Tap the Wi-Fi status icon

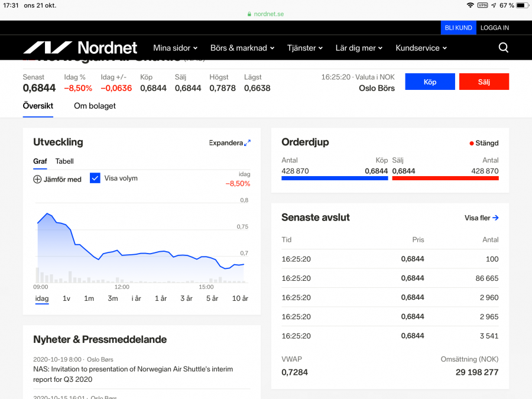[470, 5]
